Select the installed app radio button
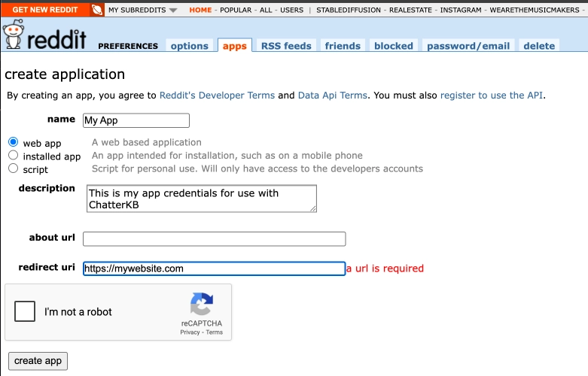 click(13, 155)
